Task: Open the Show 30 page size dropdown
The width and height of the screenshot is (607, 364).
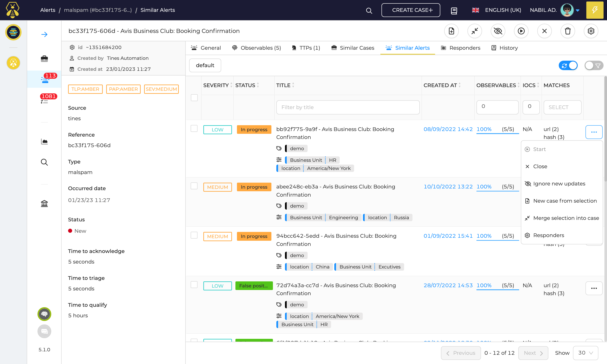Action: pyautogui.click(x=585, y=353)
